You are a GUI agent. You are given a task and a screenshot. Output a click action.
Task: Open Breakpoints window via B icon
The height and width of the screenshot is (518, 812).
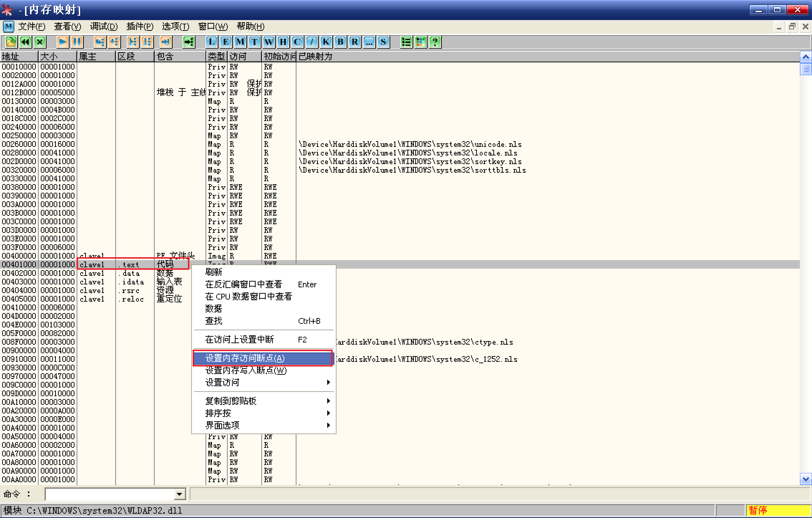tap(340, 42)
